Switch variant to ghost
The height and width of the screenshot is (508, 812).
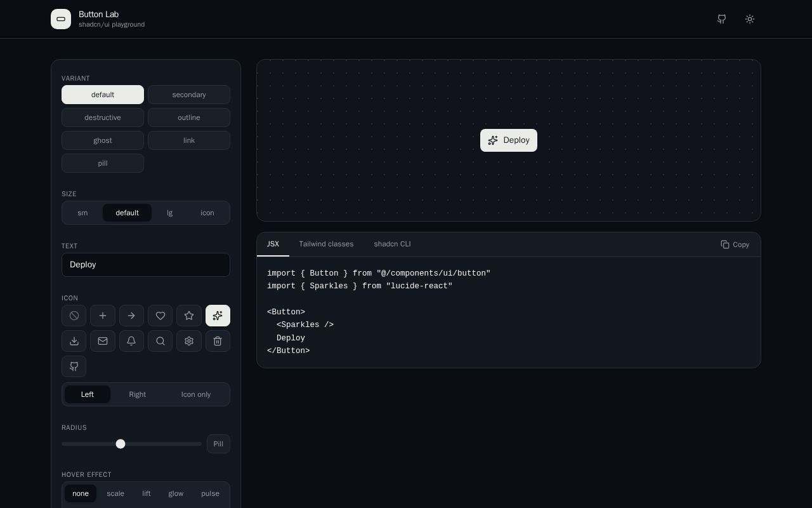coord(103,140)
